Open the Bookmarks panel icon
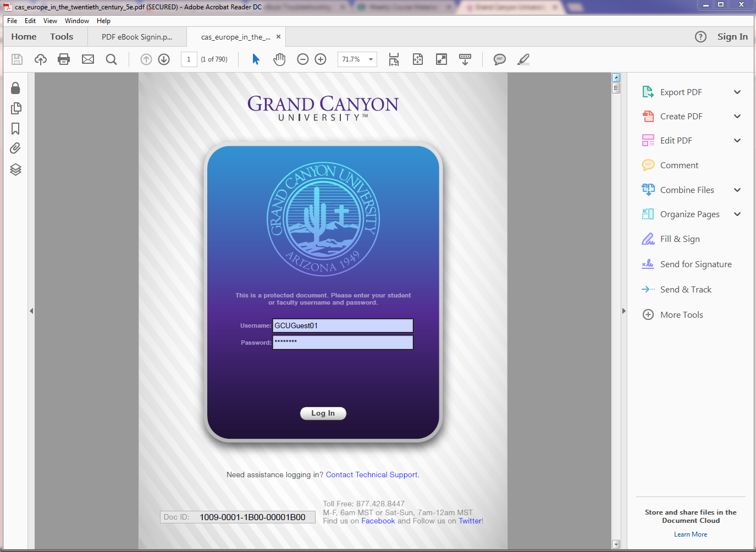 [x=15, y=129]
